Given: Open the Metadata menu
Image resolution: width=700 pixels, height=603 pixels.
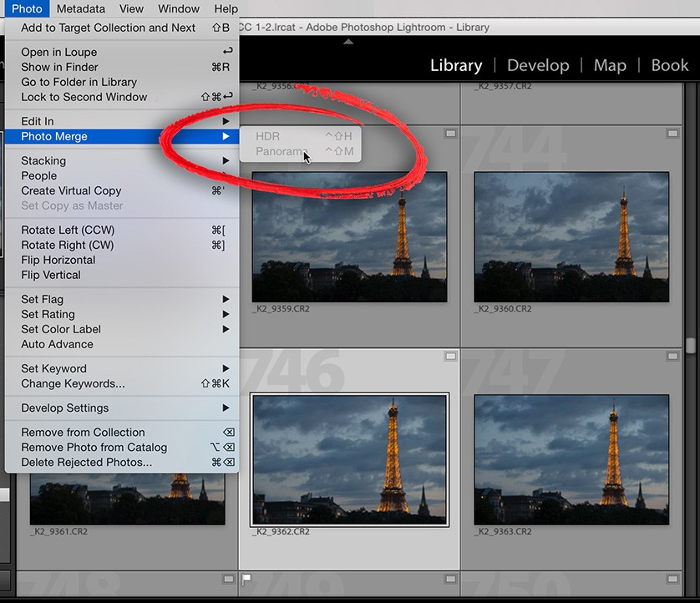Looking at the screenshot, I should click(x=81, y=8).
